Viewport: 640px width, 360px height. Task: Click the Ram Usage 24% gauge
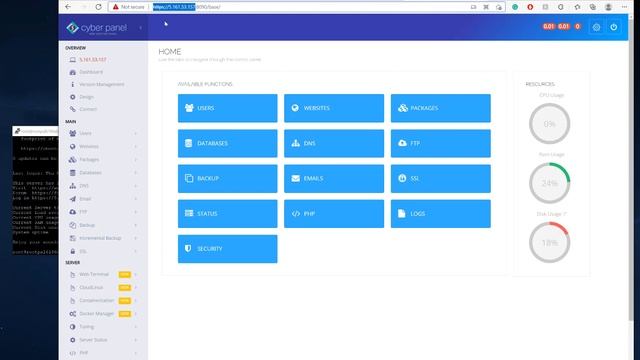(x=549, y=183)
